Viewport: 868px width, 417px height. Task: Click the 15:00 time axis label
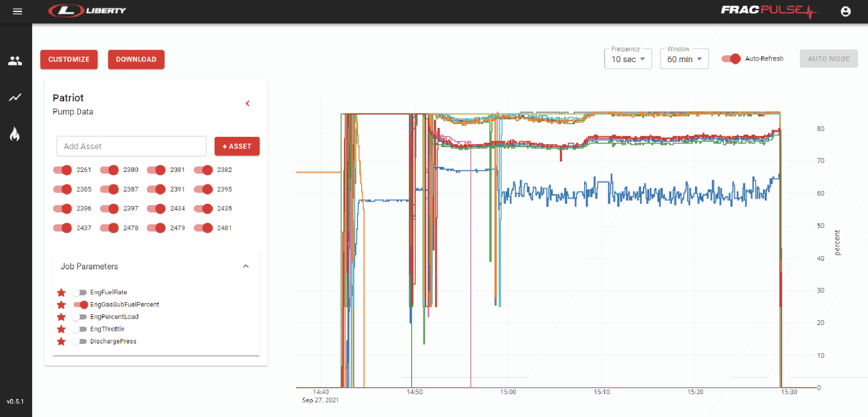pos(508,392)
